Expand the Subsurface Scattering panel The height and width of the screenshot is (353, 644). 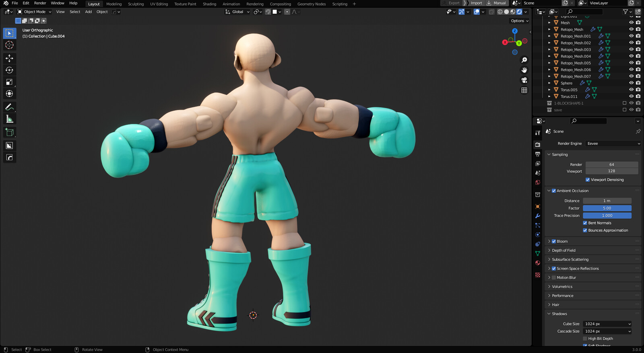(x=592, y=259)
